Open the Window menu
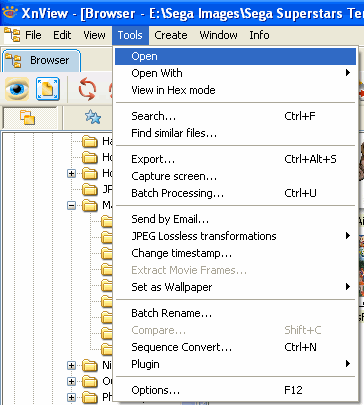The width and height of the screenshot is (364, 405). point(219,35)
